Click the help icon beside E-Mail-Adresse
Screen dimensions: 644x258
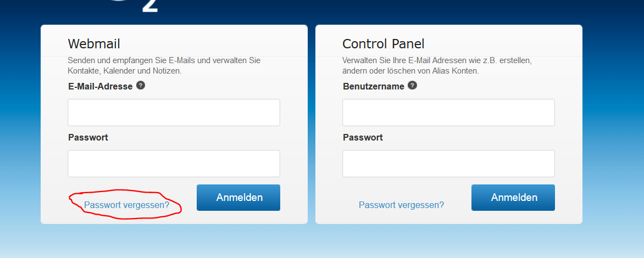[x=141, y=85]
